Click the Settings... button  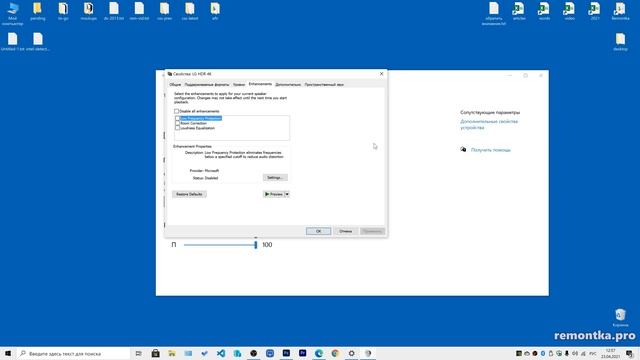pyautogui.click(x=275, y=178)
